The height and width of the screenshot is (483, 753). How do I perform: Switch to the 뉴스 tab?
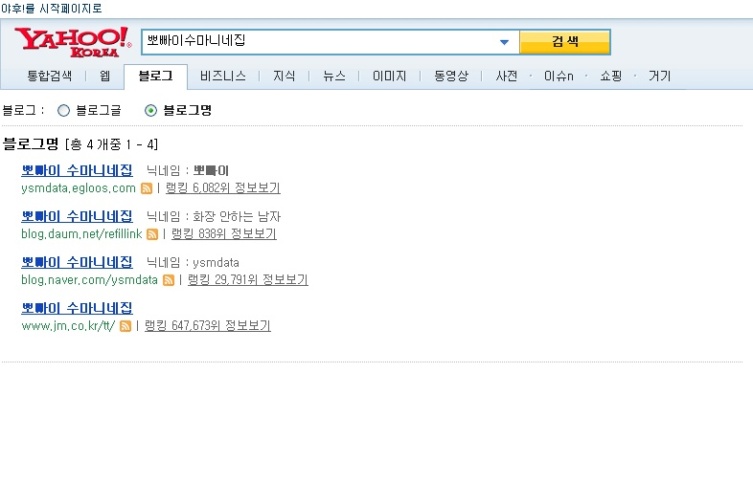334,76
